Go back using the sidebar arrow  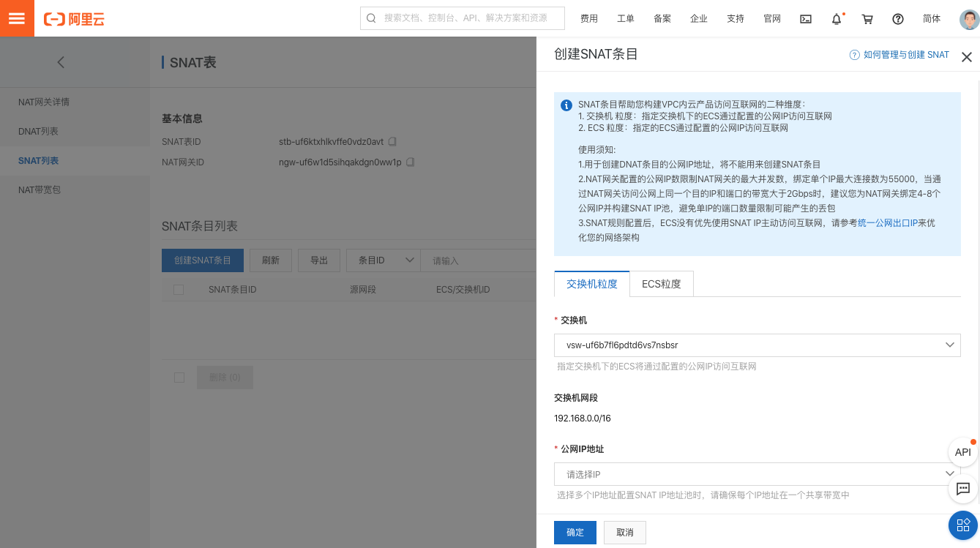pos(61,62)
